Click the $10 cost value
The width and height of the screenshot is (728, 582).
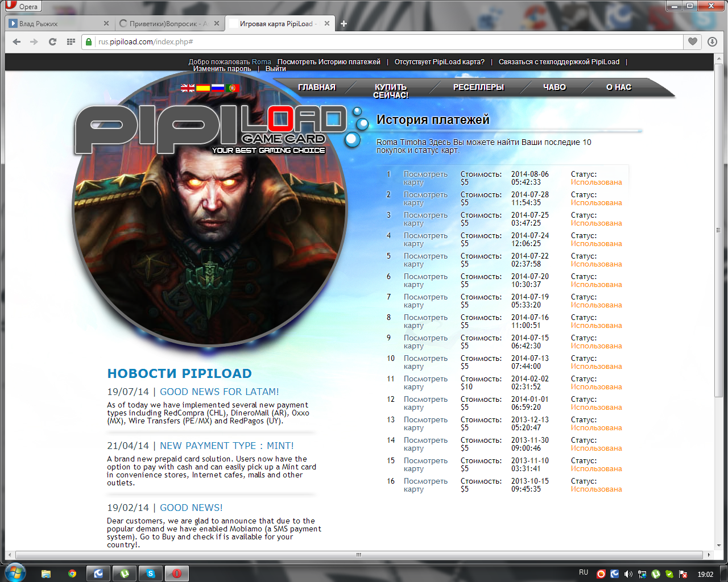pos(466,387)
